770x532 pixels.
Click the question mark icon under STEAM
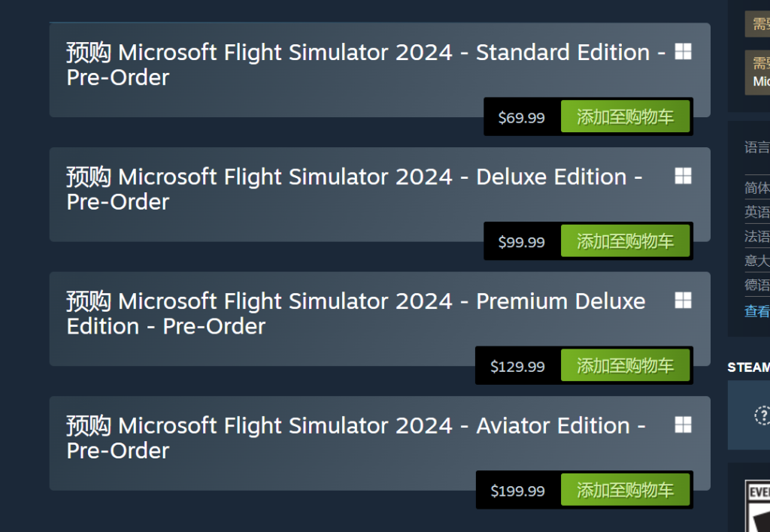coord(762,416)
